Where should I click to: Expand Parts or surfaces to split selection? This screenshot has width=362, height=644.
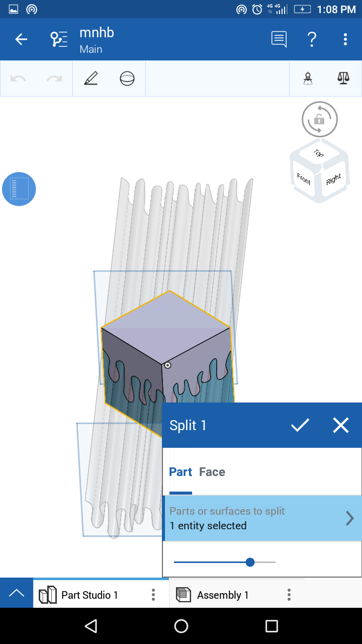point(262,518)
